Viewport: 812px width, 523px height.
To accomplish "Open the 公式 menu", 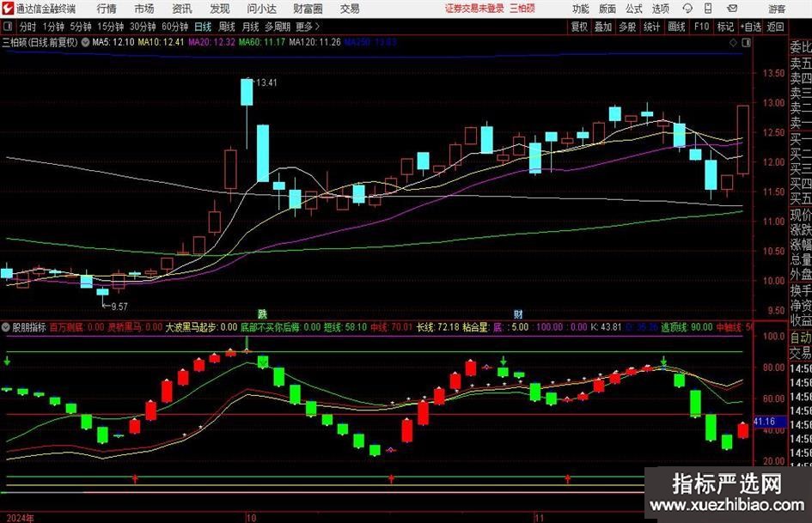I will click(x=634, y=9).
